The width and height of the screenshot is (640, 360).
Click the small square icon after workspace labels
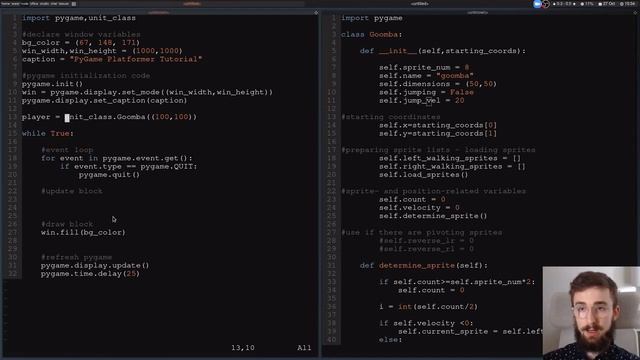pyautogui.click(x=74, y=4)
